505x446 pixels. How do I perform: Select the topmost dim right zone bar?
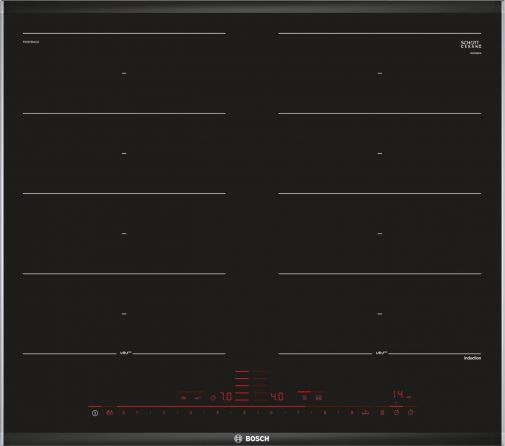(260, 371)
